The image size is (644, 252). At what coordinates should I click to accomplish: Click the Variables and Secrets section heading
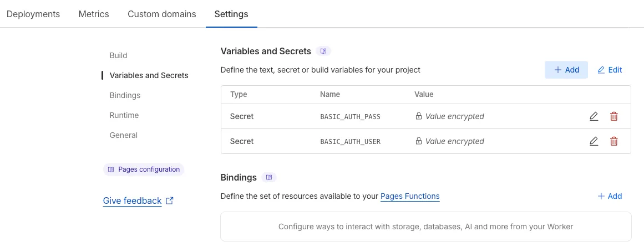click(266, 51)
